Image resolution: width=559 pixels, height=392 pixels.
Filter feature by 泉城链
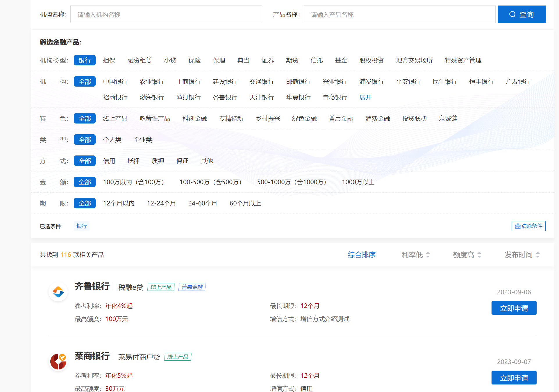pos(448,118)
